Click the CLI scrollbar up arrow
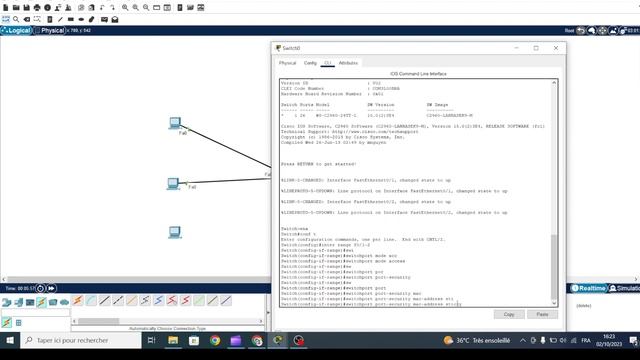640x360 pixels. pos(554,83)
